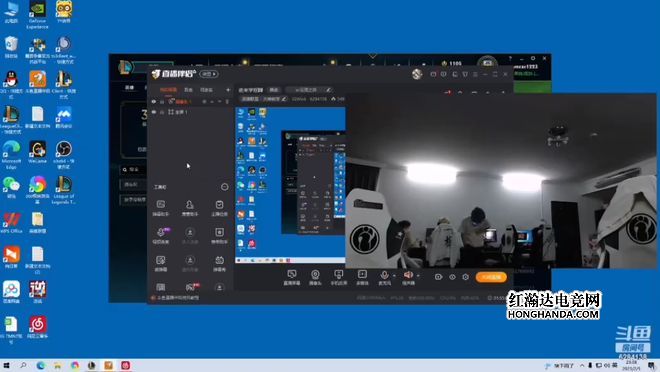
Task: Toggle visibility eye of first source row
Action: pos(154,101)
